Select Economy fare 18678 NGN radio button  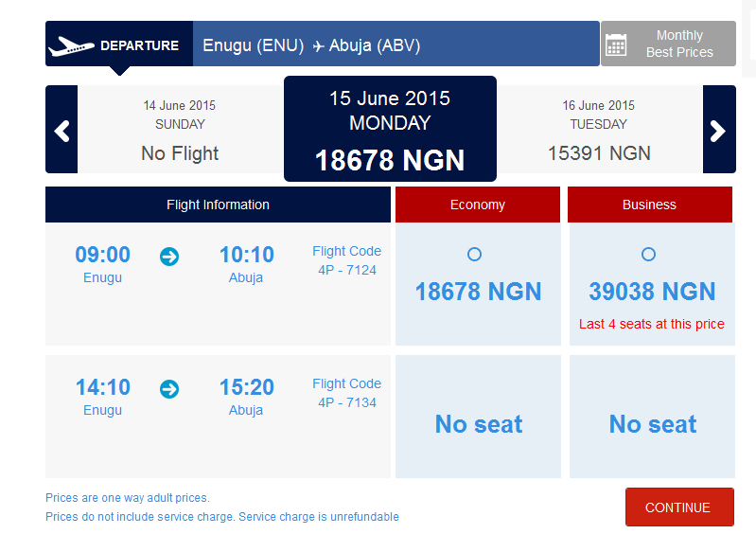[x=474, y=254]
